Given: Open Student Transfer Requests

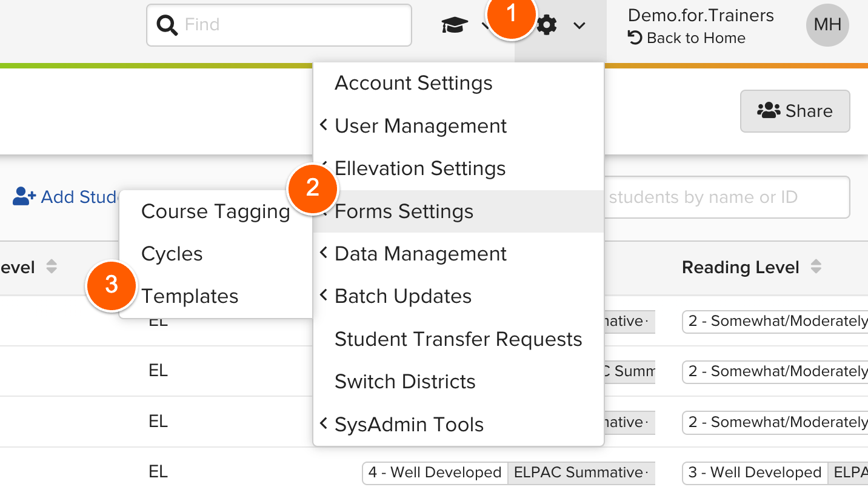Looking at the screenshot, I should click(458, 339).
